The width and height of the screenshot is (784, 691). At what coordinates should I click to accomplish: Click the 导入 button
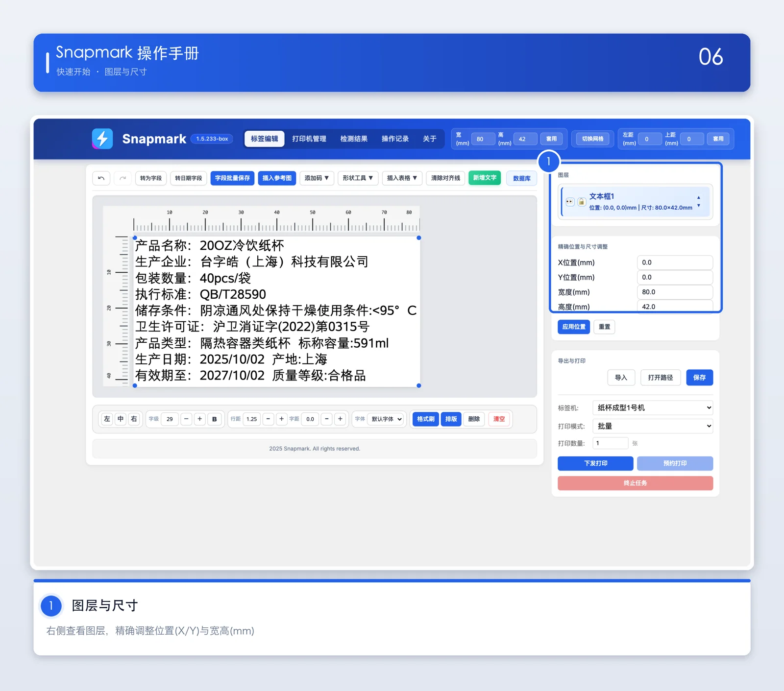[x=621, y=378]
